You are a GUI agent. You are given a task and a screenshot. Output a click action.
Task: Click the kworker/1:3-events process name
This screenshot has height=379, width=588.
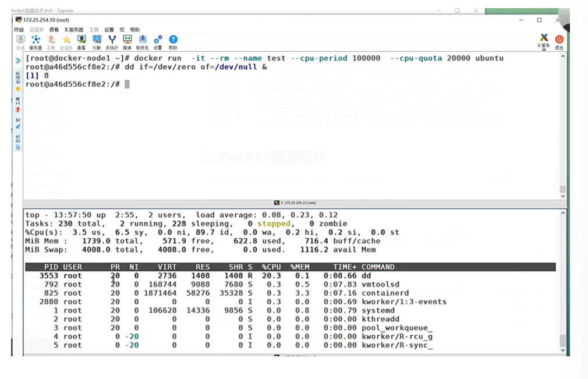pyautogui.click(x=404, y=302)
